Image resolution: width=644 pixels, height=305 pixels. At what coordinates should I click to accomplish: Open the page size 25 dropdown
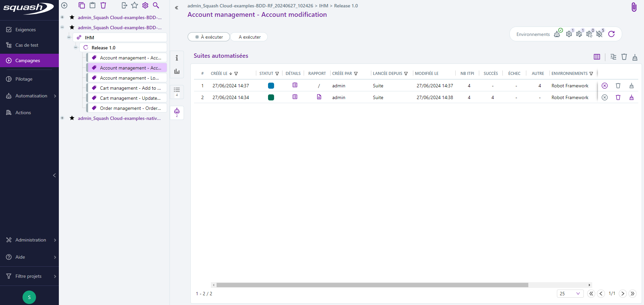pyautogui.click(x=570, y=294)
